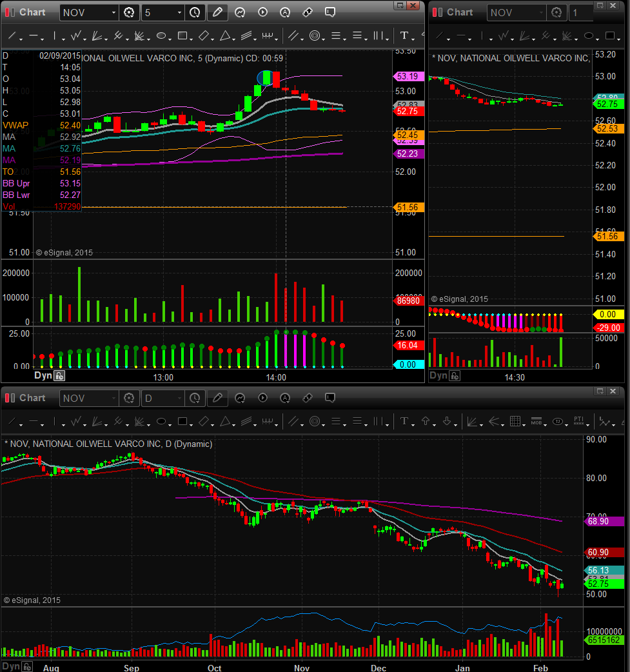Viewport: 630px width, 672px height.
Task: Select the triangle tool in 5-minute chart toolbar
Action: pyautogui.click(x=224, y=36)
